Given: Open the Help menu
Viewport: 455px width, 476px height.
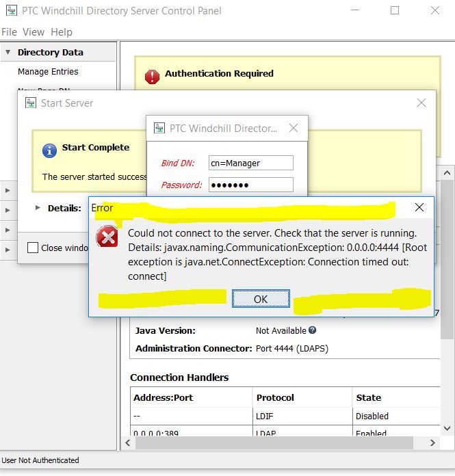Looking at the screenshot, I should coord(62,32).
